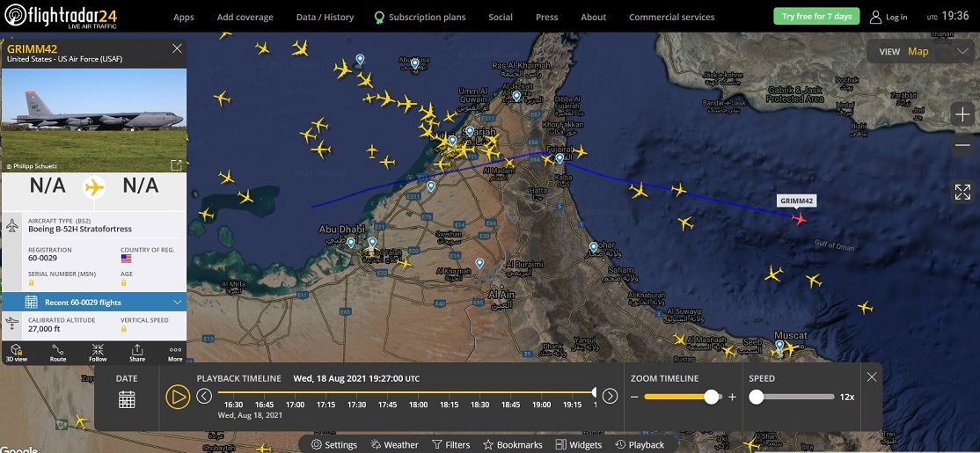Open the Social menu

click(501, 17)
